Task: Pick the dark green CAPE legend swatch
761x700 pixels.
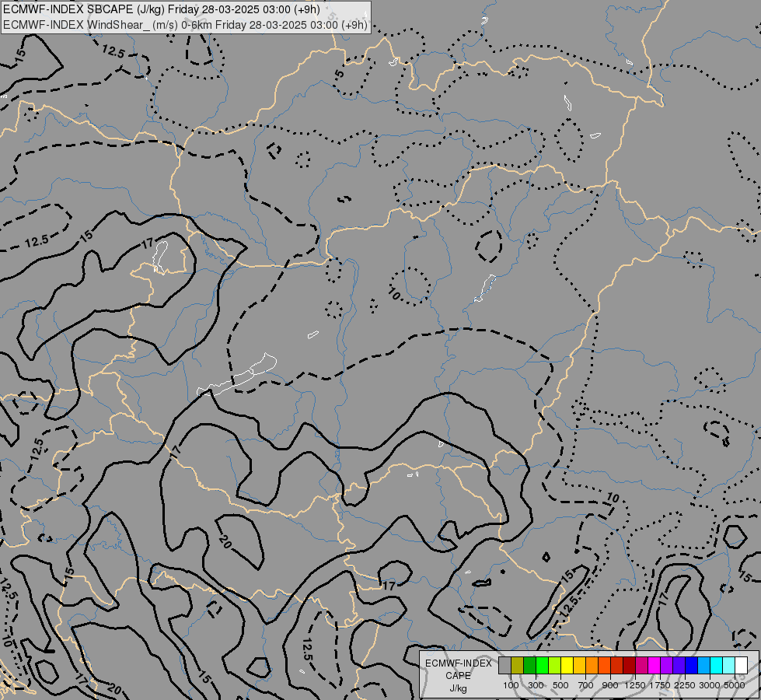Action: pos(530,665)
